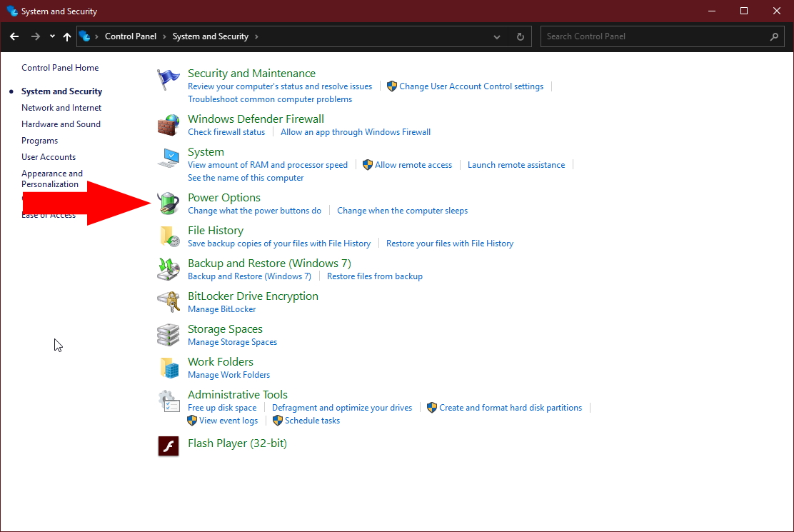Go forward with the forward arrow
Screen dimensions: 794x532
click(36, 36)
